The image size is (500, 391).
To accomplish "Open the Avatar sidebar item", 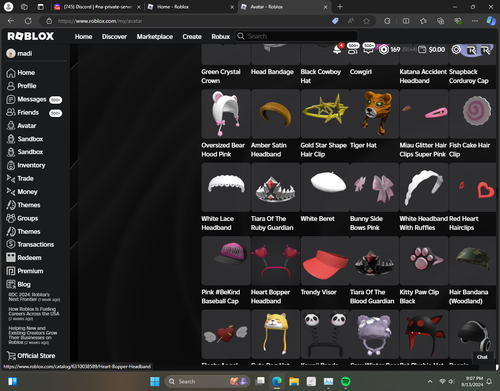I will (21, 126).
